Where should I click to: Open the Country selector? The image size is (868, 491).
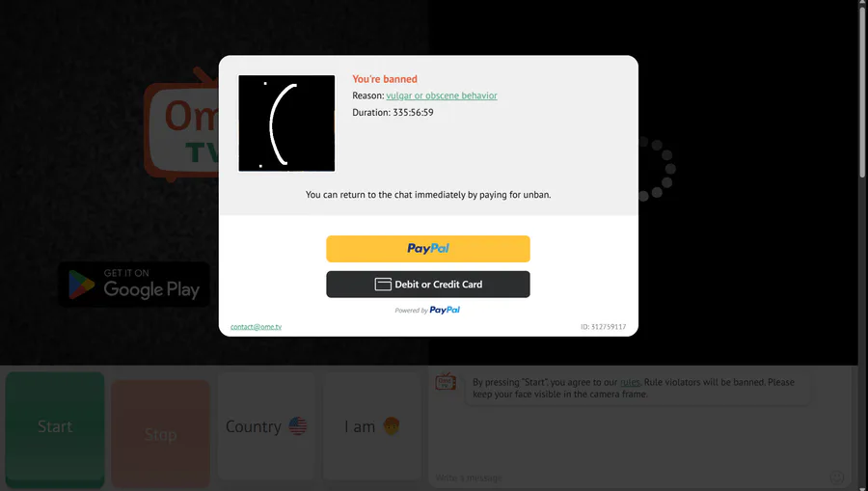click(x=266, y=426)
